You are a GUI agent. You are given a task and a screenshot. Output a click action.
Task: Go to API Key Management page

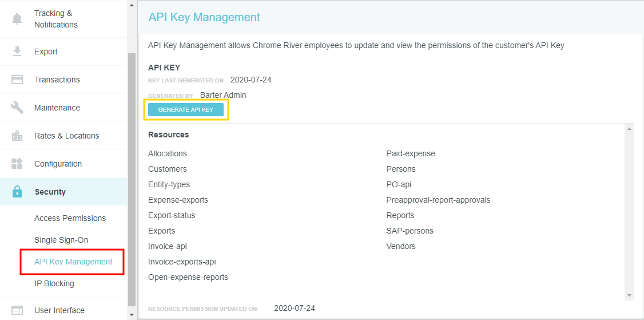(73, 262)
